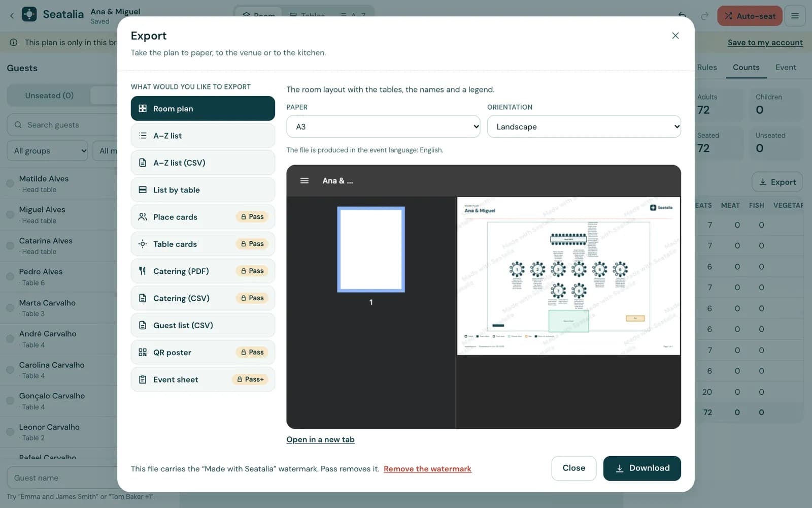The width and height of the screenshot is (812, 508).
Task: Switch to the Event tab
Action: point(786,68)
